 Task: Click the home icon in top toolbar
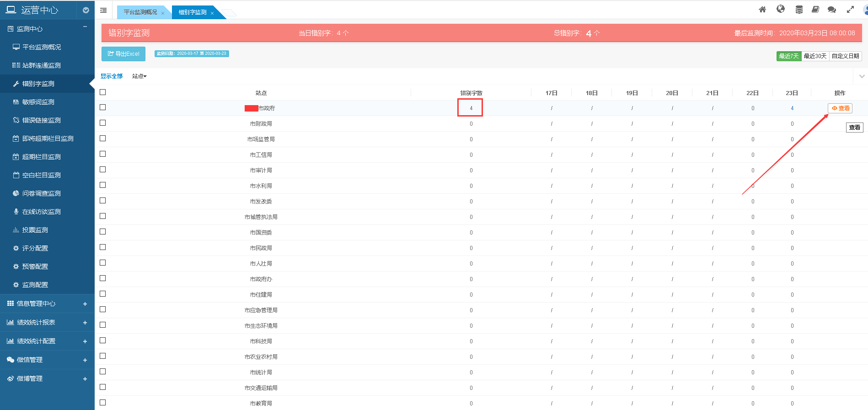coord(762,10)
